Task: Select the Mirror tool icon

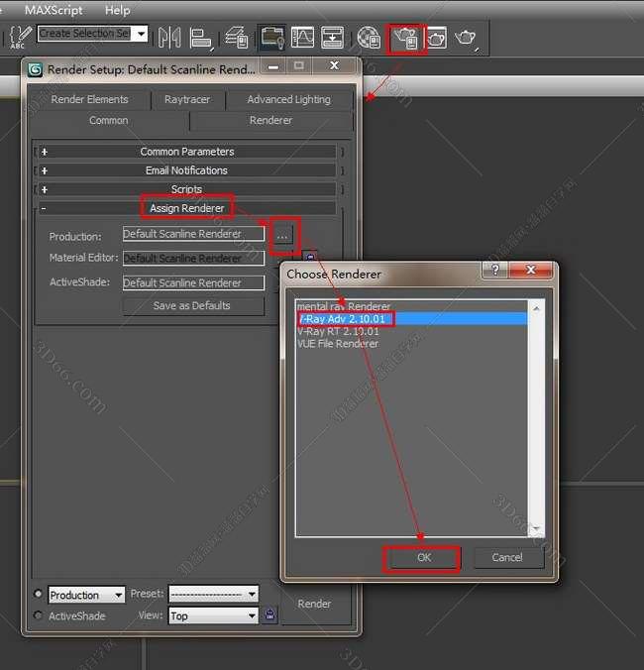Action: (x=169, y=38)
